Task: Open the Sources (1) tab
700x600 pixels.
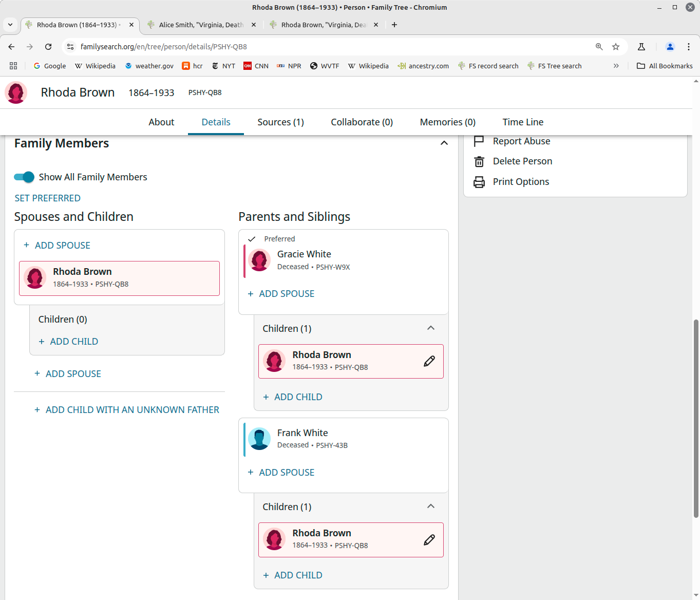Action: click(x=280, y=122)
